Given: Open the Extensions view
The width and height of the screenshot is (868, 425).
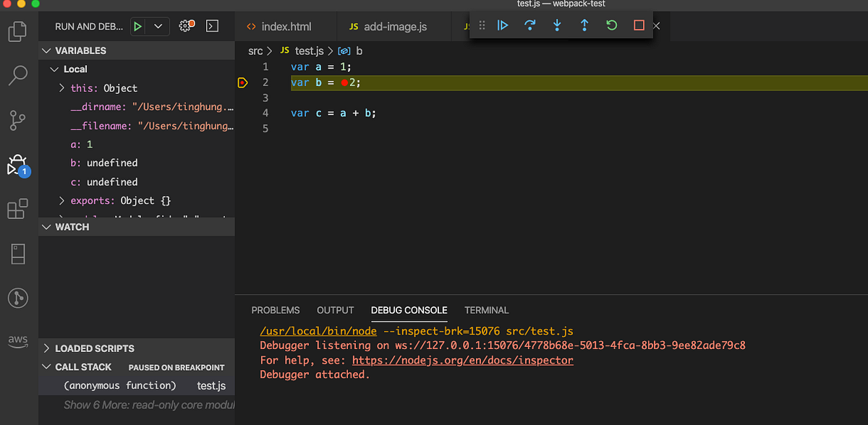Looking at the screenshot, I should 18,209.
